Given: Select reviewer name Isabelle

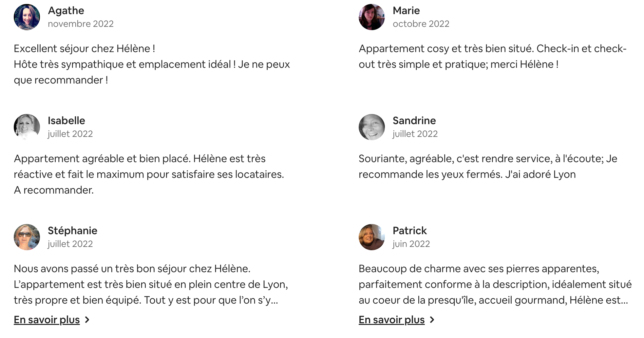Looking at the screenshot, I should (x=66, y=121).
